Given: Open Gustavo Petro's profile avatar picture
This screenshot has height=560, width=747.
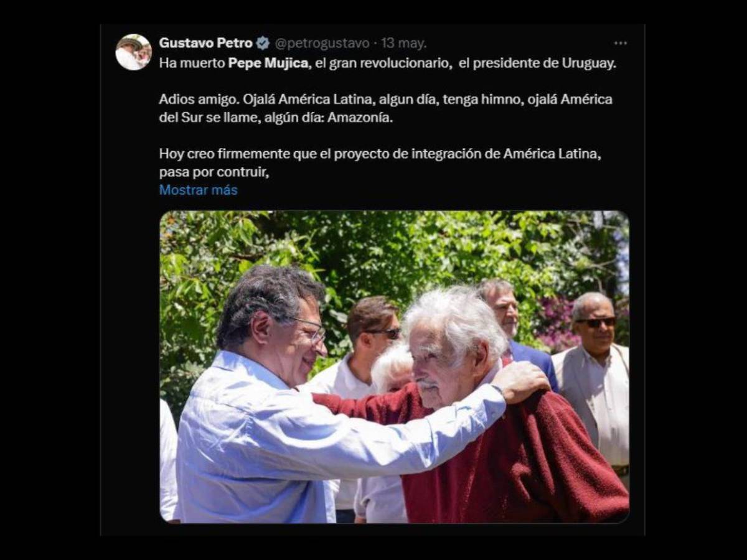Looking at the screenshot, I should click(133, 52).
